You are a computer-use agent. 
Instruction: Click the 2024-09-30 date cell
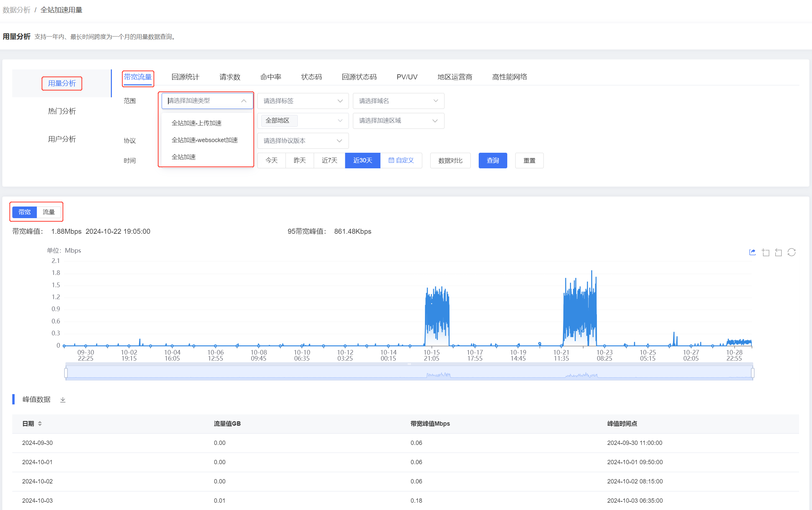click(x=38, y=443)
